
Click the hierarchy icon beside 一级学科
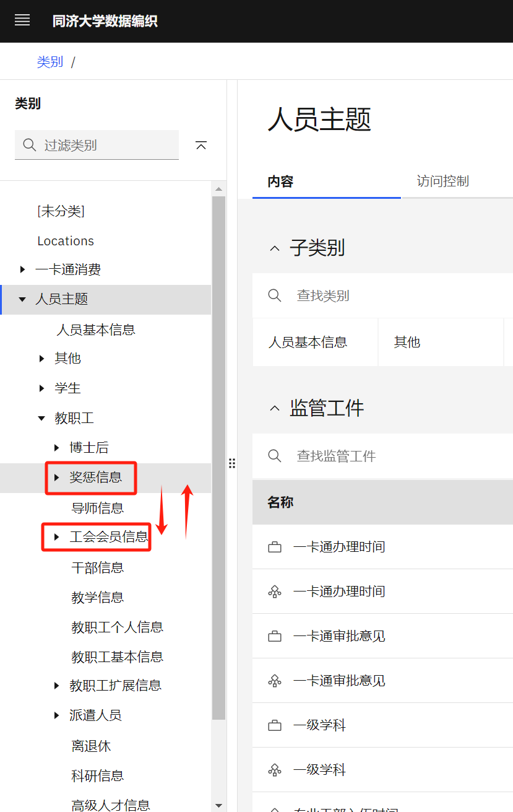click(275, 770)
